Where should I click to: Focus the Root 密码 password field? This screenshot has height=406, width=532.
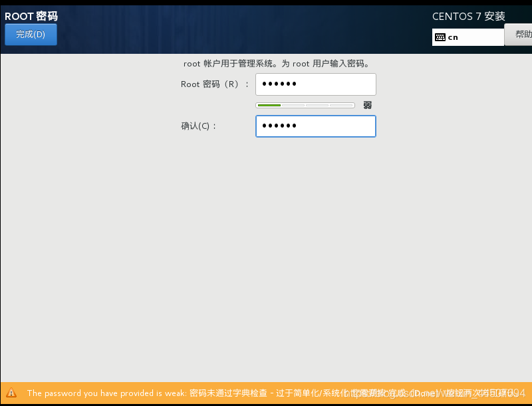pos(315,84)
